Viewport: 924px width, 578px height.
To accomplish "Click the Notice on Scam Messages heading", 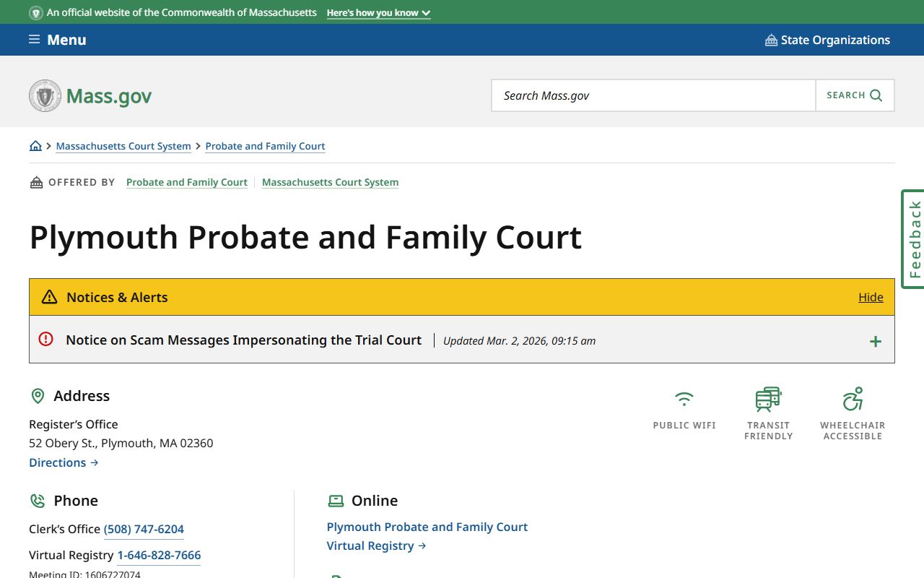I will coord(243,340).
